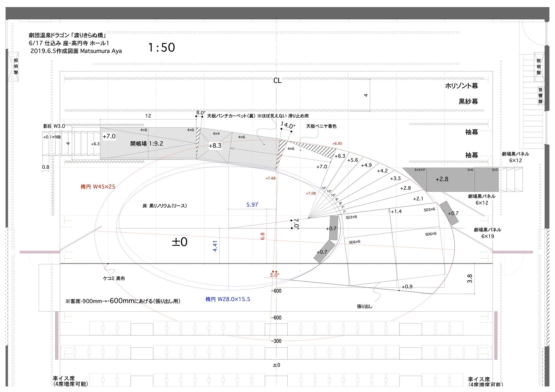
Task: Click the 6/17 仕込み 座・高円寺 ホール1 line
Action: click(x=69, y=43)
